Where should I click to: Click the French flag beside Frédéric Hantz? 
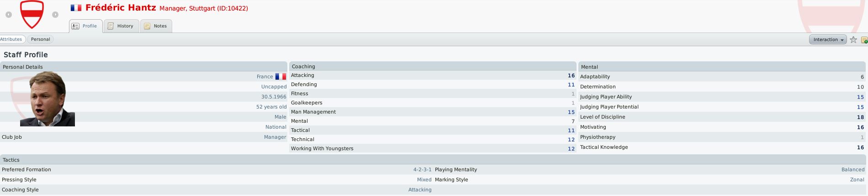[x=76, y=8]
